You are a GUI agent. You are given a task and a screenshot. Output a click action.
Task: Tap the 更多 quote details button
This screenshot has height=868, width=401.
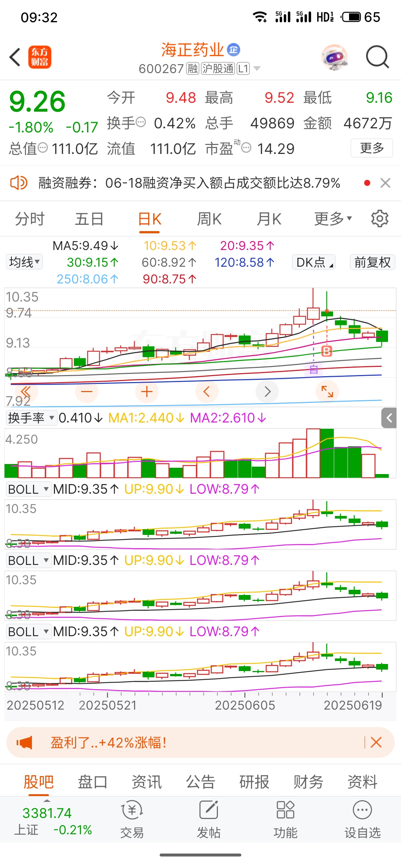(372, 148)
